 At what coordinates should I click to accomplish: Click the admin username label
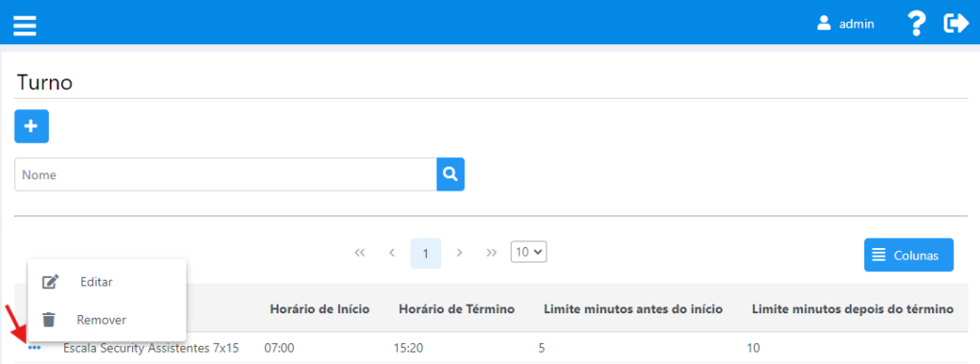[857, 24]
